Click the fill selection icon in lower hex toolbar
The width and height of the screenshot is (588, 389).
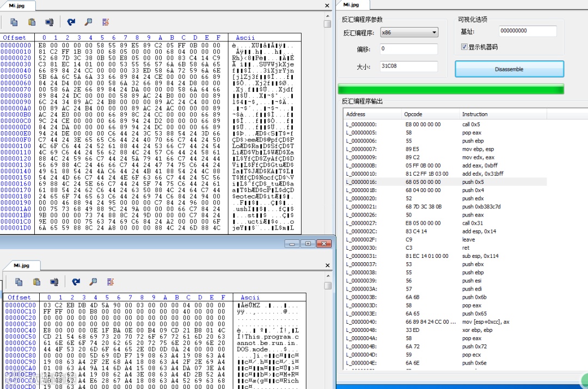coord(54,282)
